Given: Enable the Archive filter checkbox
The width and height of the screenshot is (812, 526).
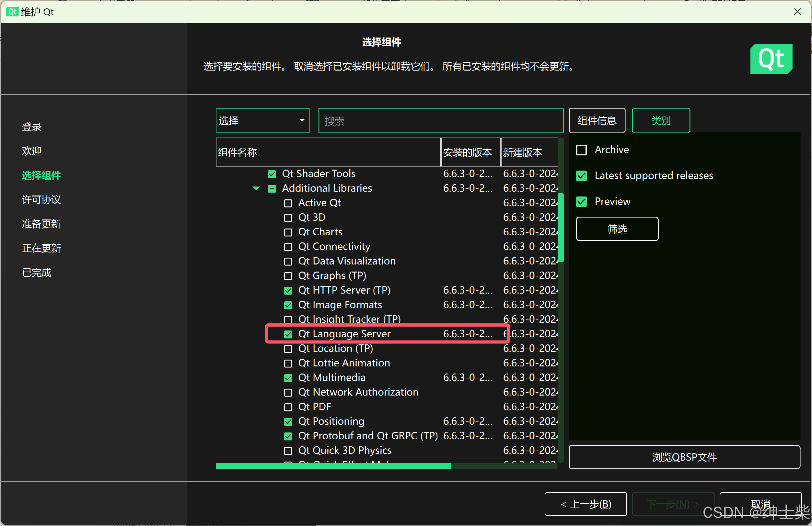Looking at the screenshot, I should 581,149.
